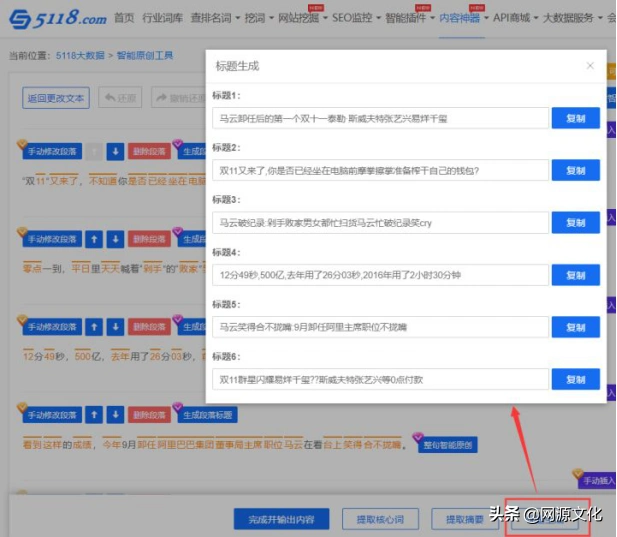Click 删除段落 on the '看到这样的成绩' paragraph
This screenshot has height=537, width=617.
click(x=149, y=415)
